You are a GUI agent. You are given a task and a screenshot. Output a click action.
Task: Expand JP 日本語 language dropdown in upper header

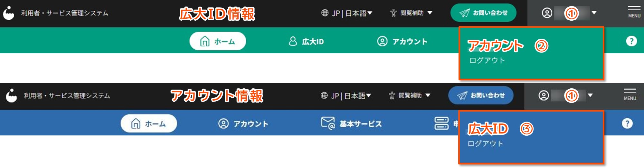click(347, 13)
